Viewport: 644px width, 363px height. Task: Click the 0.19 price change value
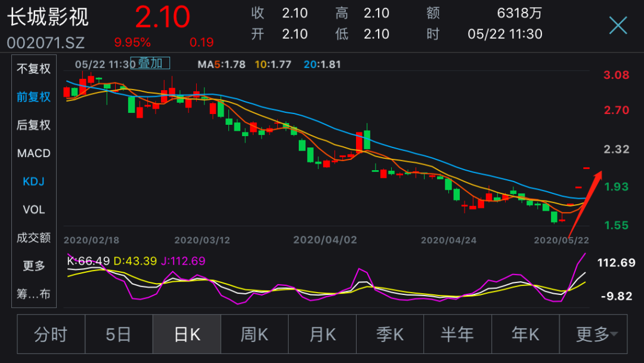[x=202, y=42]
